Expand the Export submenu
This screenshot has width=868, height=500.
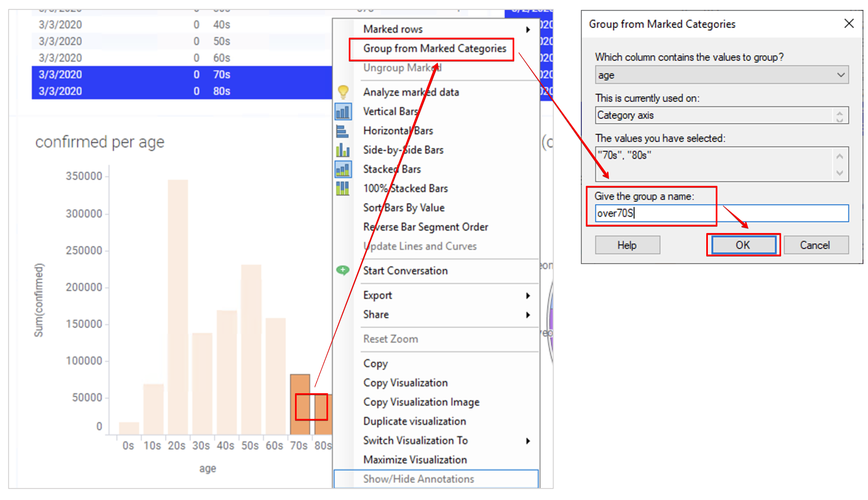tap(437, 295)
